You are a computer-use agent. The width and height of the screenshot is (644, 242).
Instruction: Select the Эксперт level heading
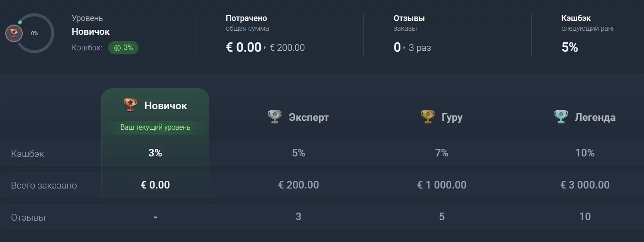click(x=309, y=117)
